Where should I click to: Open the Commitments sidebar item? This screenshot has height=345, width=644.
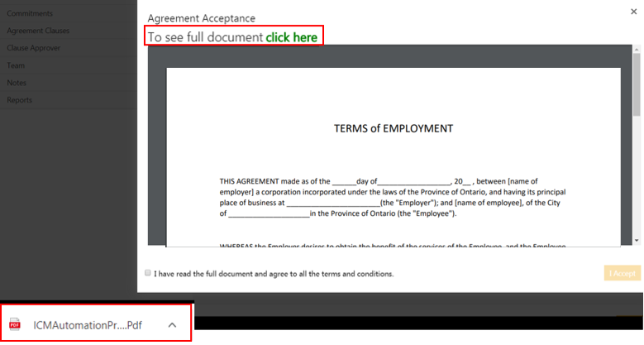pyautogui.click(x=30, y=13)
